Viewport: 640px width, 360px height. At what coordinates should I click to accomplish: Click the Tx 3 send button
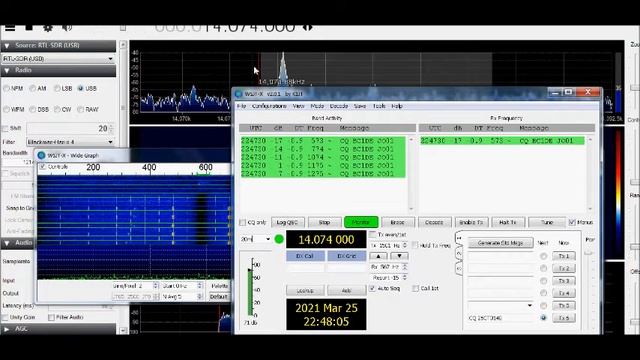click(x=564, y=281)
